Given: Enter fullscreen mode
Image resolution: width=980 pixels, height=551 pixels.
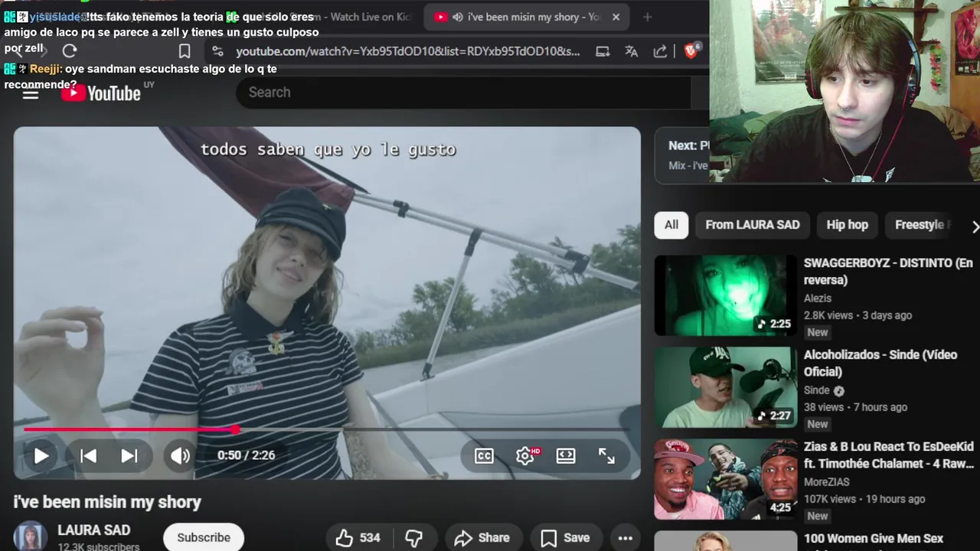Looking at the screenshot, I should click(606, 456).
